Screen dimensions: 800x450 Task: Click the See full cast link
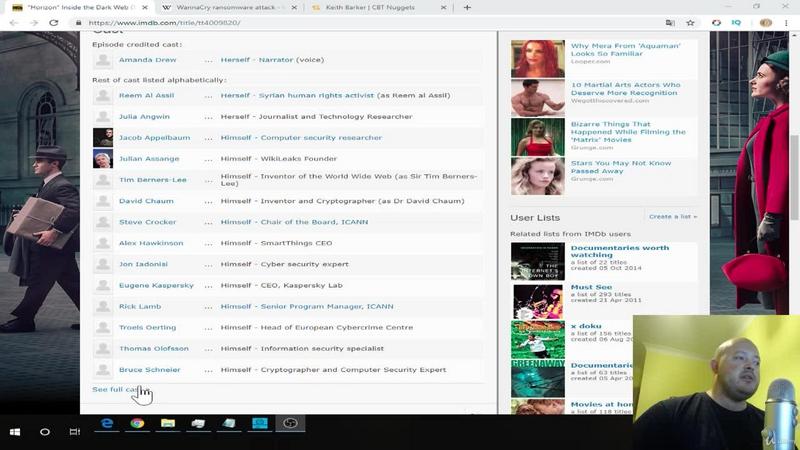[x=120, y=390]
